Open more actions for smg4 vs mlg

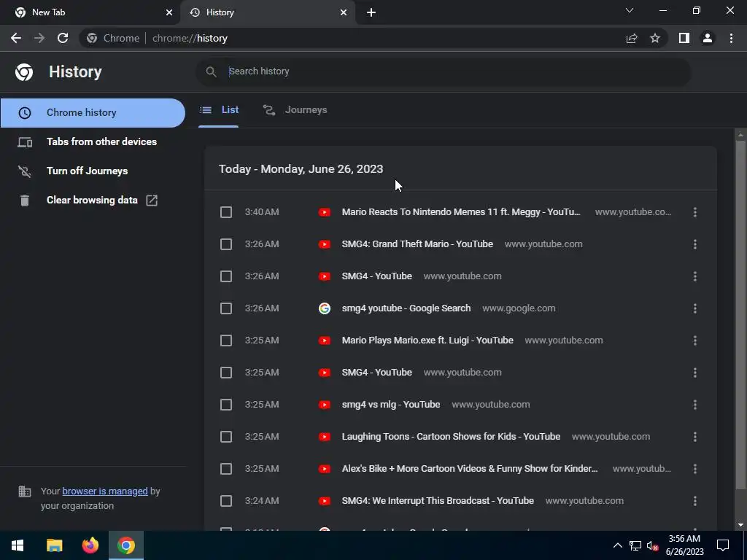(x=695, y=405)
